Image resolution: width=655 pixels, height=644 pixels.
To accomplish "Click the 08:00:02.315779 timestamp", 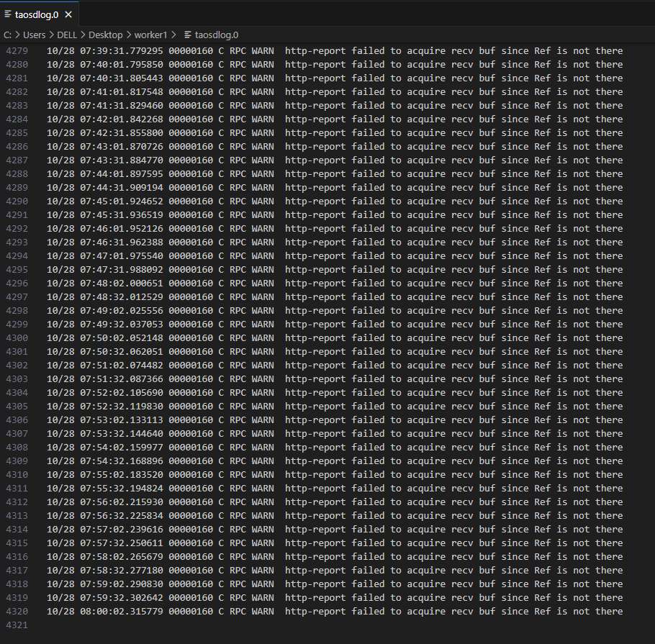I will pyautogui.click(x=122, y=612).
